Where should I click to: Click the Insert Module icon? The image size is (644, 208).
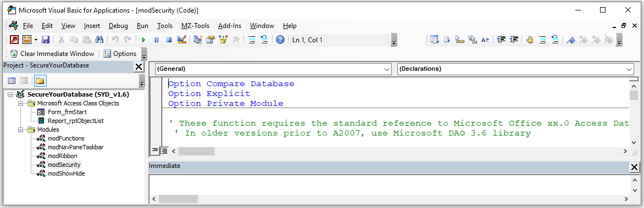27,40
